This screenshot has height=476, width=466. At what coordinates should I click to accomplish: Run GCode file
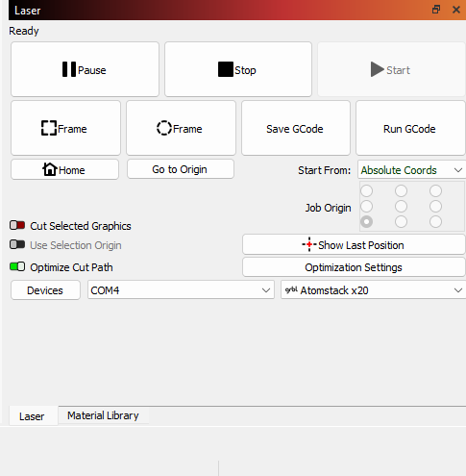tap(410, 128)
